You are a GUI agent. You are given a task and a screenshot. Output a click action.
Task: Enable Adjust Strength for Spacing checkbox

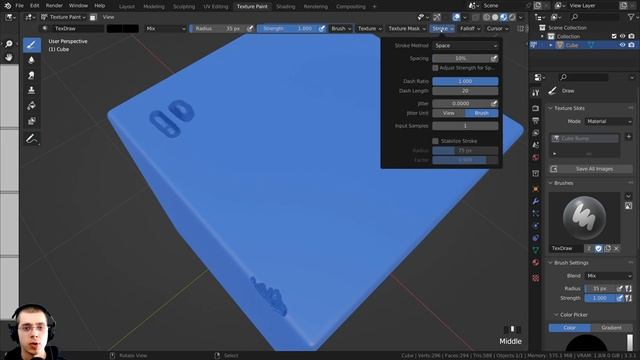pos(436,68)
